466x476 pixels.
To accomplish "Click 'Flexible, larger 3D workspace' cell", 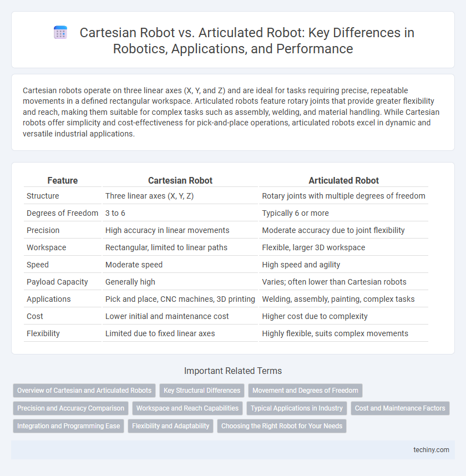I will coord(313,247).
